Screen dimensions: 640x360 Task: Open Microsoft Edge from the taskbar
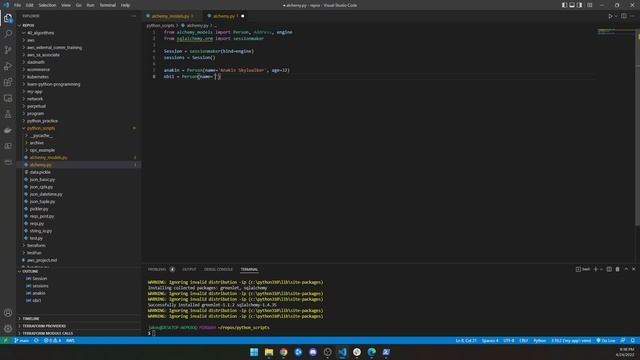click(371, 352)
